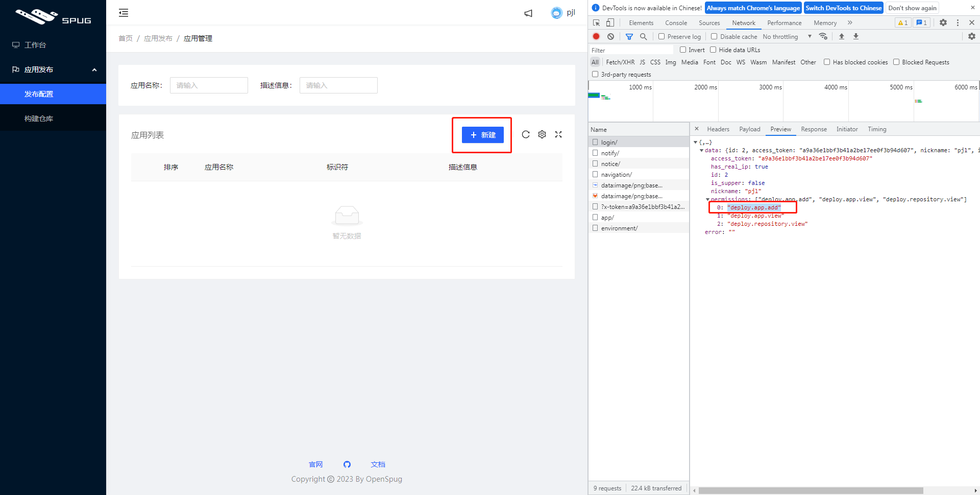Image resolution: width=980 pixels, height=495 pixels.
Task: Check Blocked Requests
Action: (896, 62)
